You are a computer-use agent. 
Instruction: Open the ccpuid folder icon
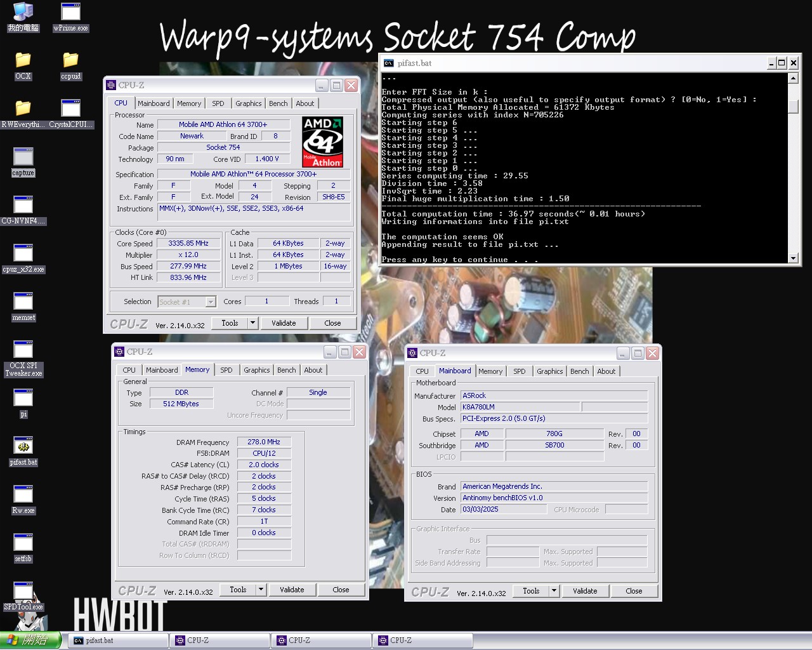[x=70, y=65]
